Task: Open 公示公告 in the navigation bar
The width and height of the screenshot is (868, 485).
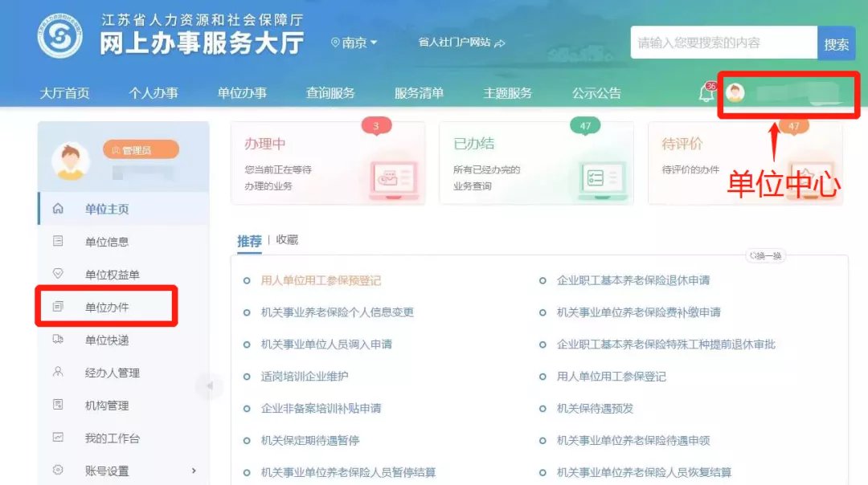Action: click(x=596, y=93)
